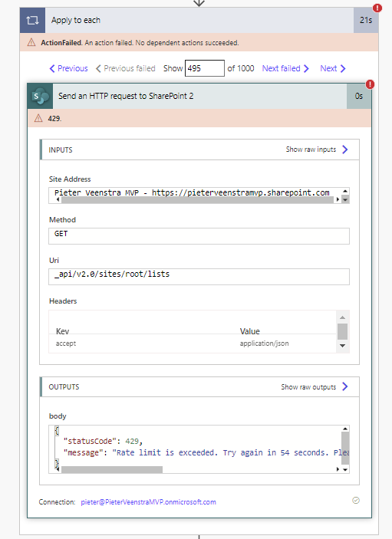This screenshot has height=539, width=392.
Task: Click the ActionFailed error message
Action: (x=140, y=43)
